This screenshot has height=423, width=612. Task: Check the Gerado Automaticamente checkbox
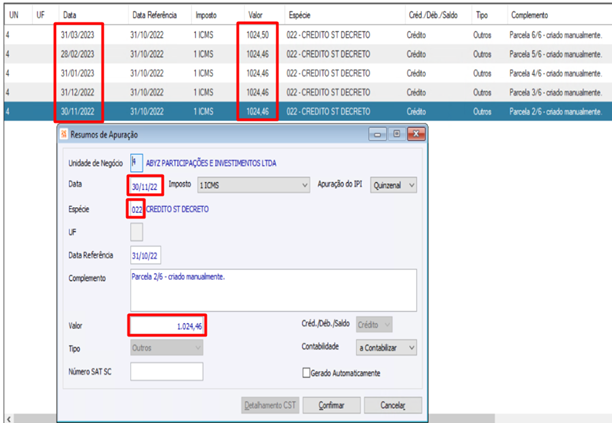(x=306, y=373)
